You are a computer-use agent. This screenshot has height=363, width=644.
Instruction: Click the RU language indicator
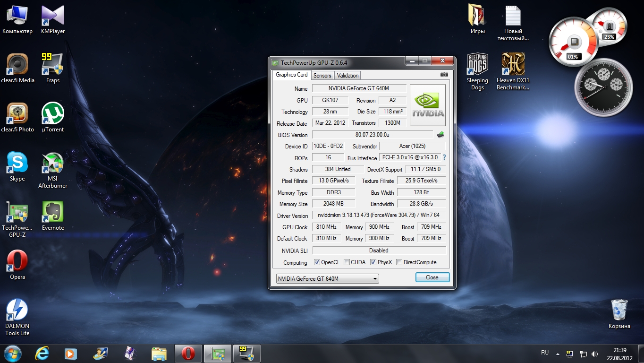tap(545, 353)
